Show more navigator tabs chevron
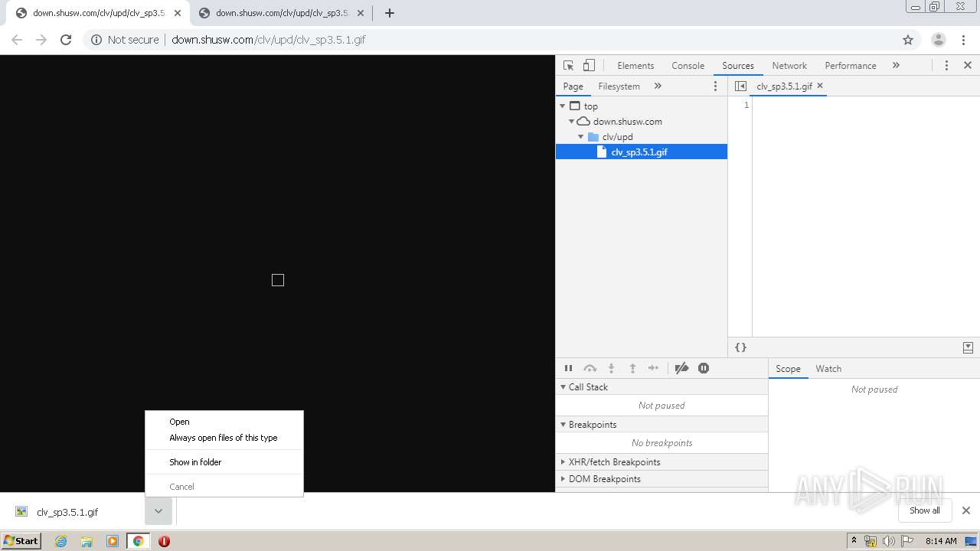The width and height of the screenshot is (980, 551). click(658, 86)
